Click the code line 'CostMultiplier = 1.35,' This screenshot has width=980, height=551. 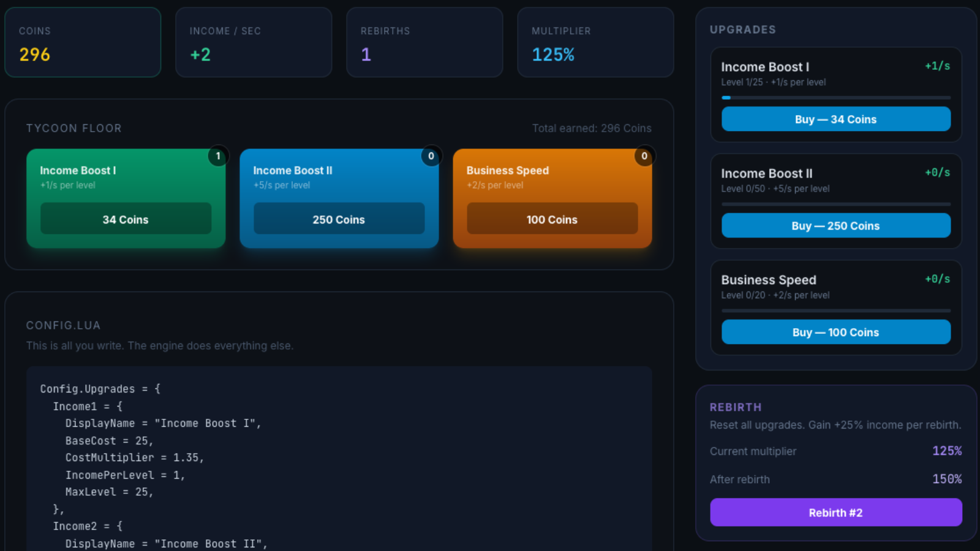coord(135,458)
